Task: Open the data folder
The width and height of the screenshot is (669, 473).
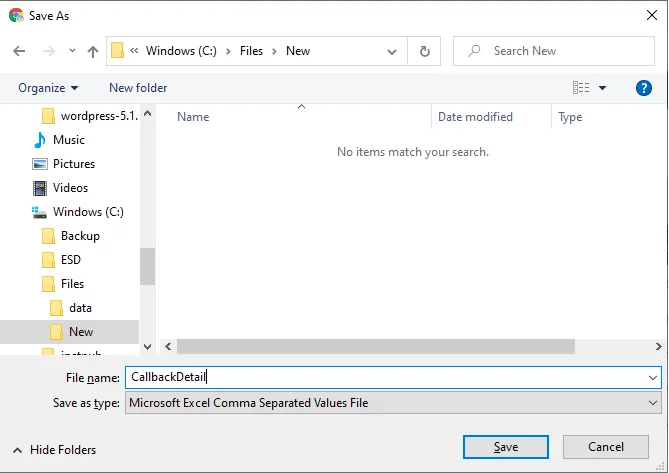Action: coord(80,308)
